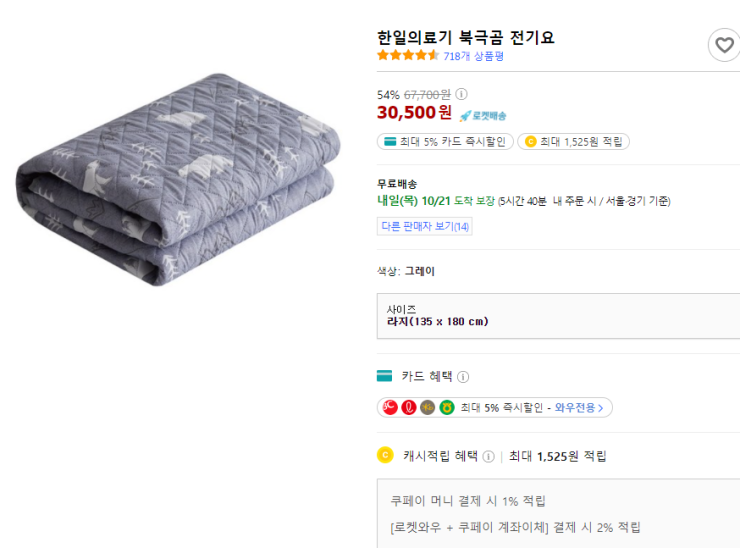Screen dimensions: 740x548
Task: Click the info icon next to 캐시적립 혜택
Action: 488,456
